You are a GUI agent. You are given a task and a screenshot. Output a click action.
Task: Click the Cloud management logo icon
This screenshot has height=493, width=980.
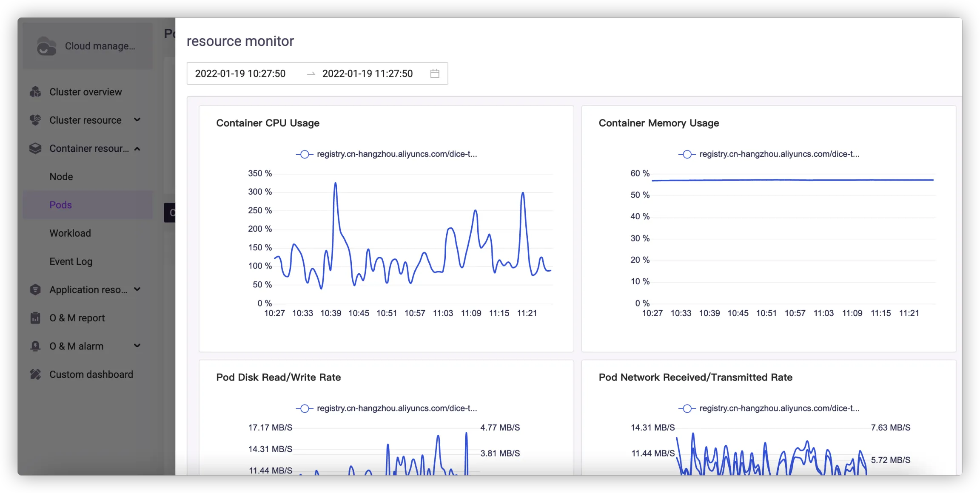pyautogui.click(x=46, y=46)
